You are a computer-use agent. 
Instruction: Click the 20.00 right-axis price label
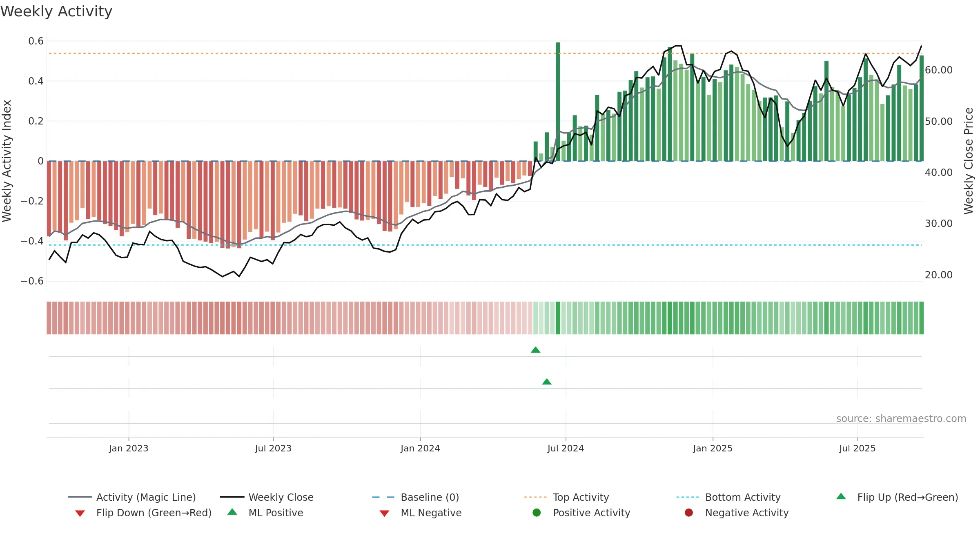938,275
